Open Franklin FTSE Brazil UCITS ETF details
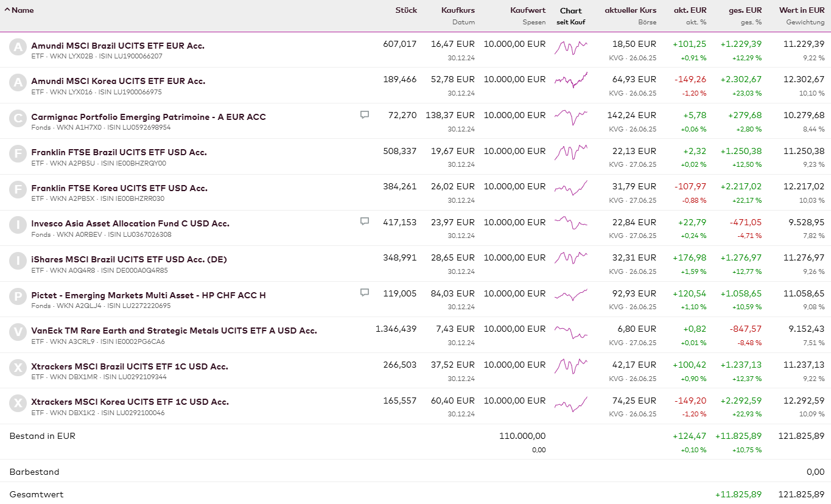Screen dimensions: 831x504 coord(119,153)
